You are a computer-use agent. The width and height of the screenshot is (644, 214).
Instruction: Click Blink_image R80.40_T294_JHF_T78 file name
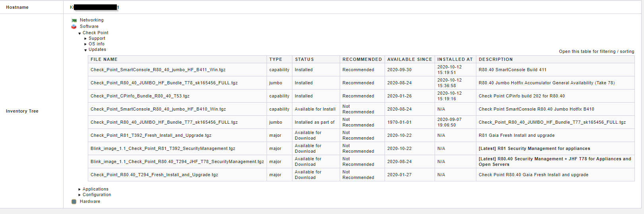click(x=177, y=161)
